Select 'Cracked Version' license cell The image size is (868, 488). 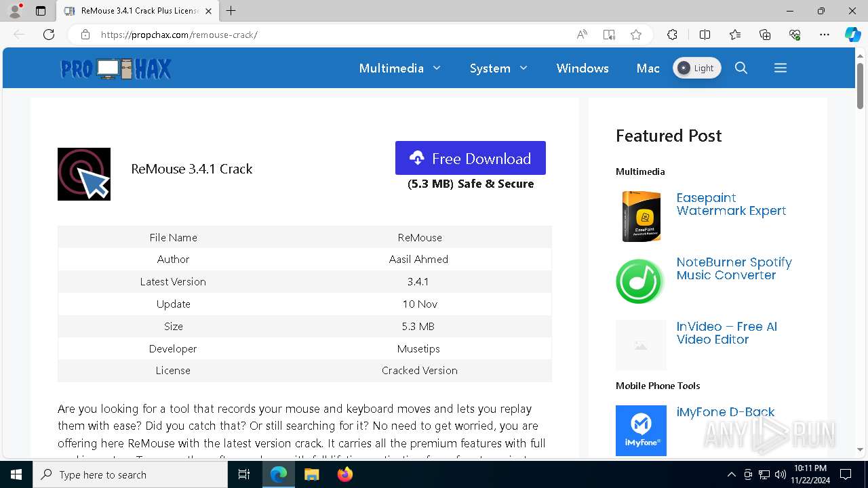420,370
